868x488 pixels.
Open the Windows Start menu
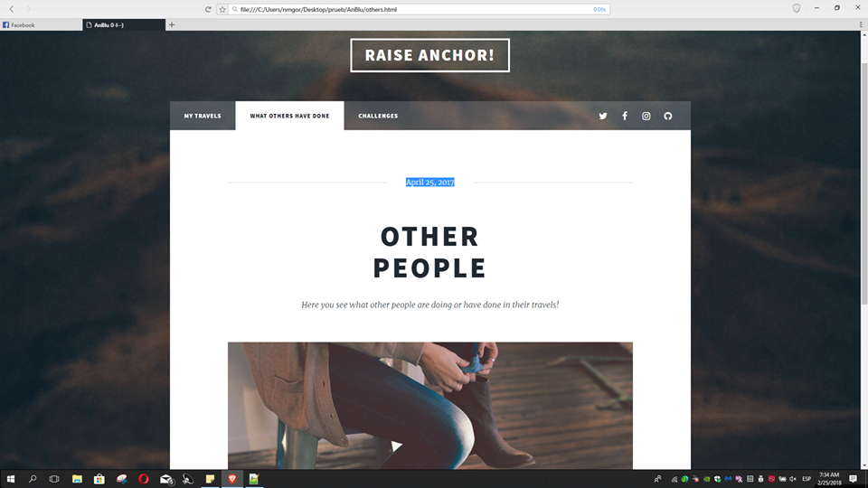(11, 479)
